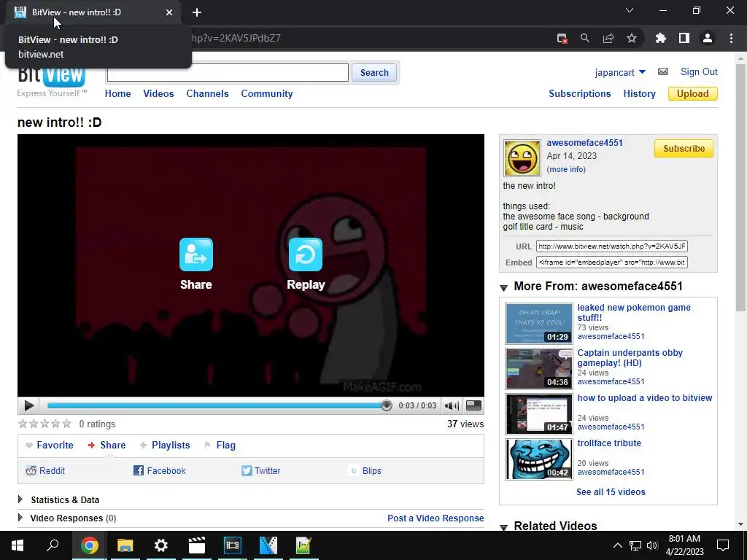Open the Windows Start menu
Viewport: 747px width, 560px height.
click(18, 545)
